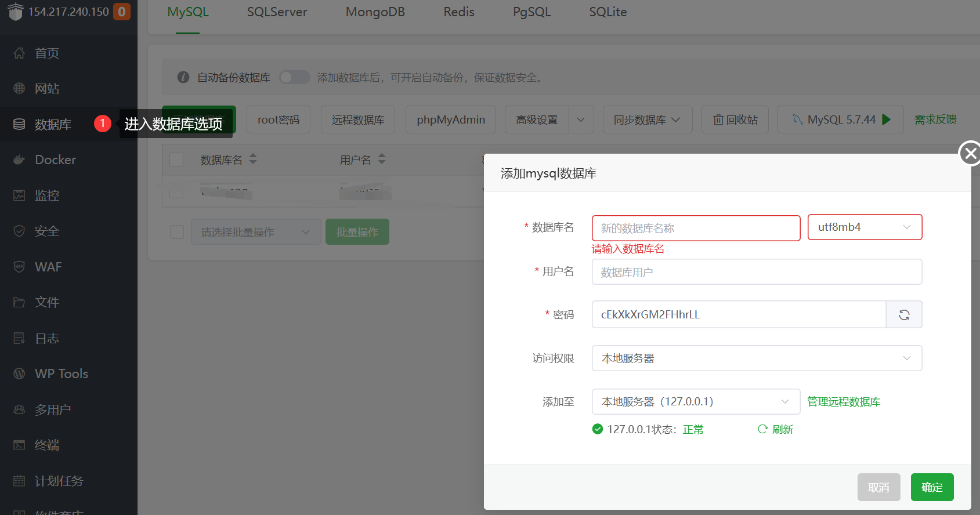Click the home page house icon

tap(19, 53)
